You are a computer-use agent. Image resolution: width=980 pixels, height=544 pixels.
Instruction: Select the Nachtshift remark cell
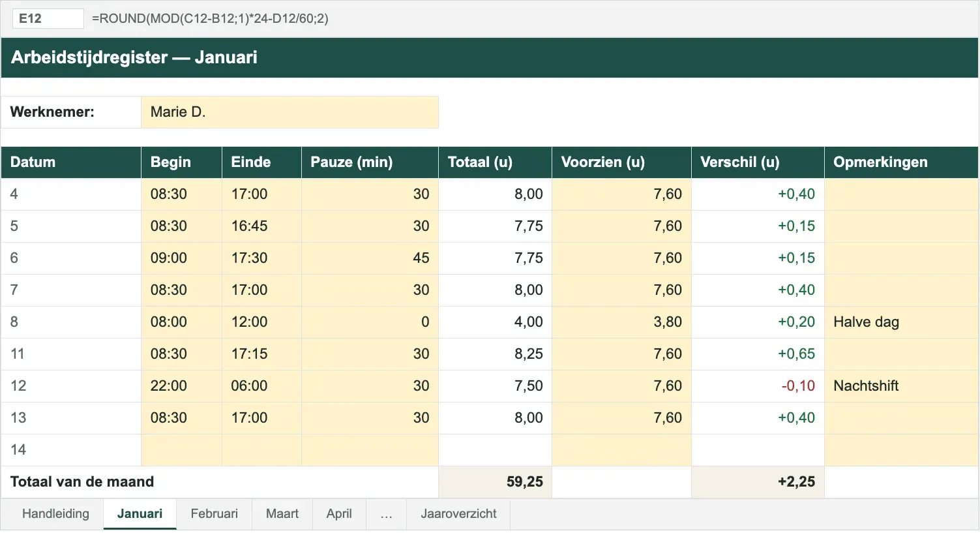[x=901, y=386]
